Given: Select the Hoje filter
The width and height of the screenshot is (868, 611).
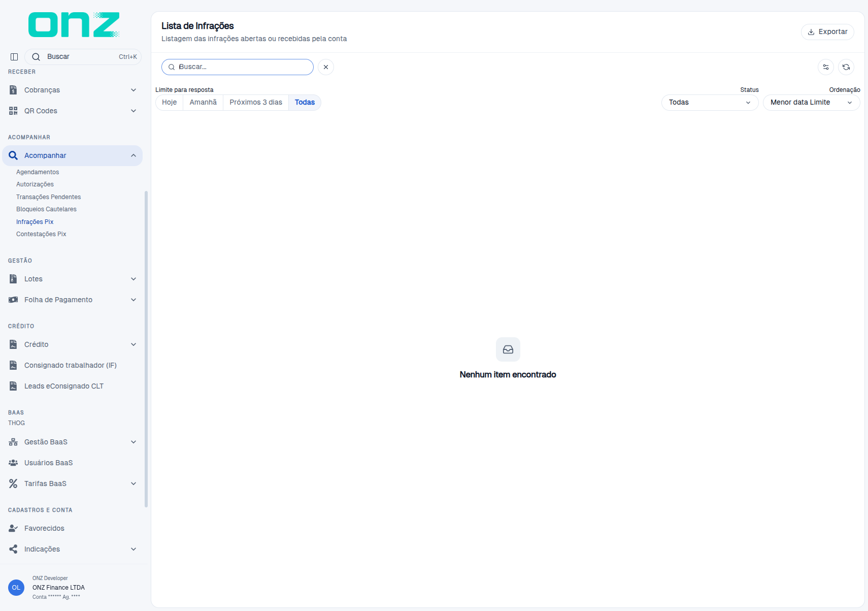Looking at the screenshot, I should point(170,103).
